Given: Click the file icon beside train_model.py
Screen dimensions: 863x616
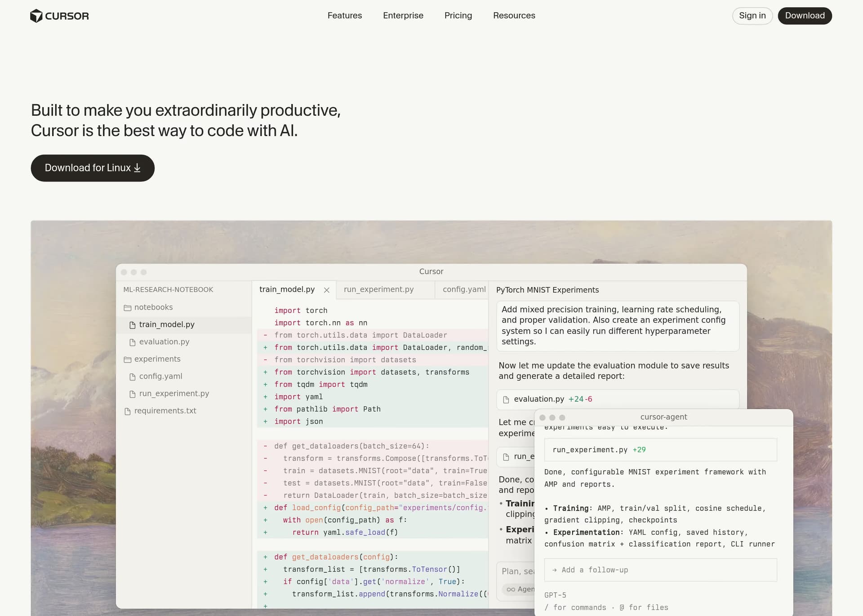Looking at the screenshot, I should 132,325.
